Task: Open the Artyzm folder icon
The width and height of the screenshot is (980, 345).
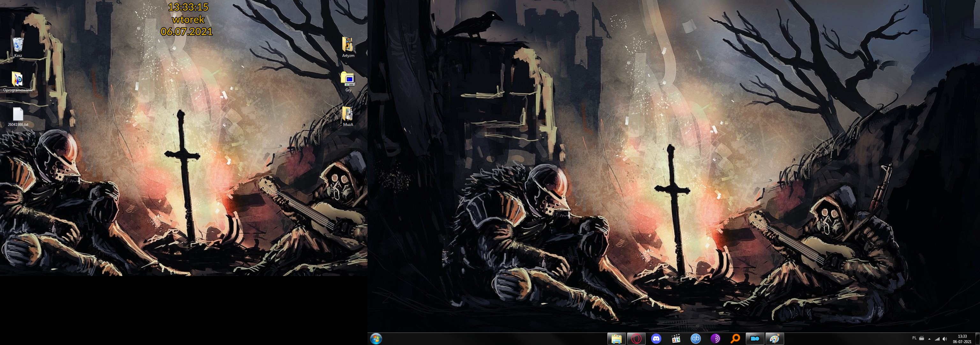Action: (348, 47)
